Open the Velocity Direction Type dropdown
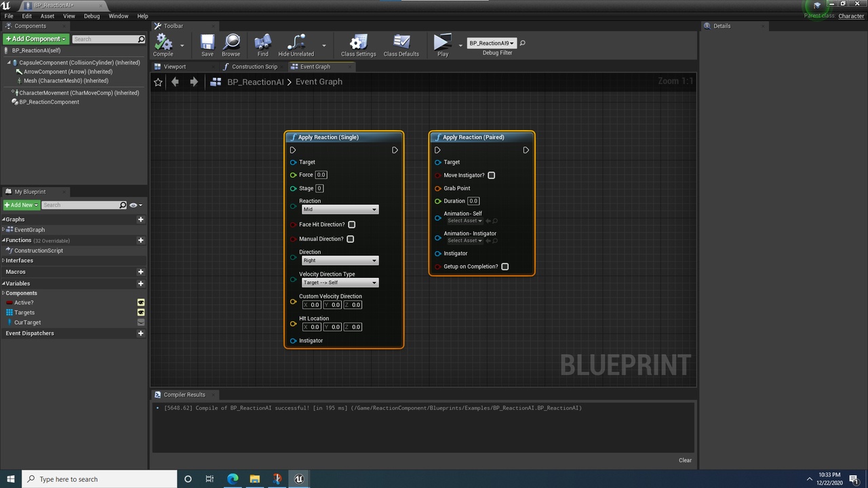The height and width of the screenshot is (488, 868). pyautogui.click(x=339, y=283)
